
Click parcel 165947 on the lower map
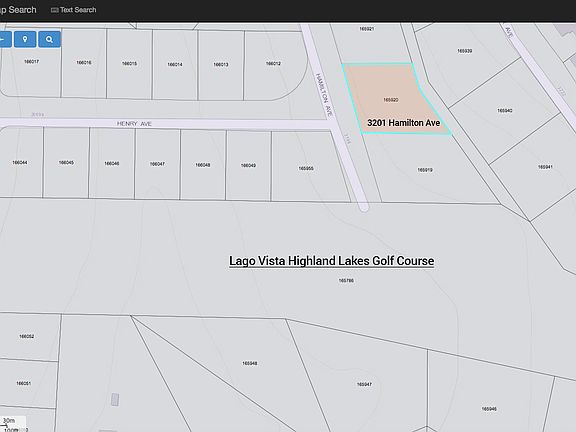(364, 384)
